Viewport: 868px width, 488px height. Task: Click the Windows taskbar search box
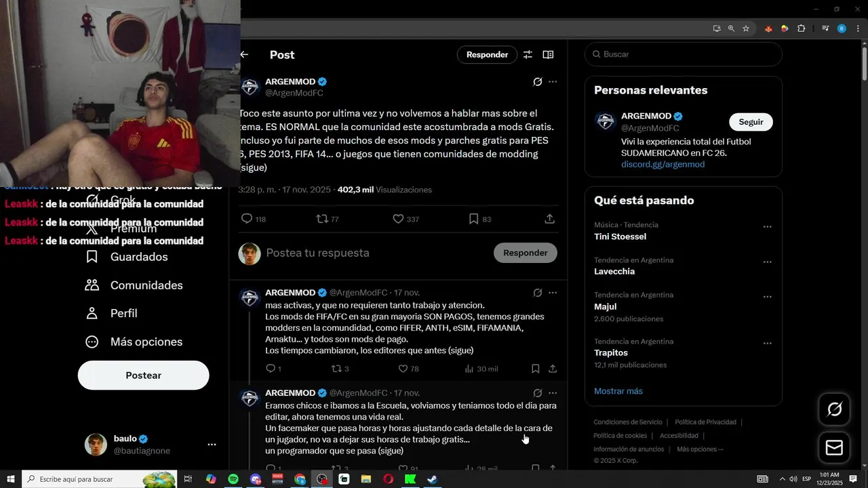[x=99, y=479]
